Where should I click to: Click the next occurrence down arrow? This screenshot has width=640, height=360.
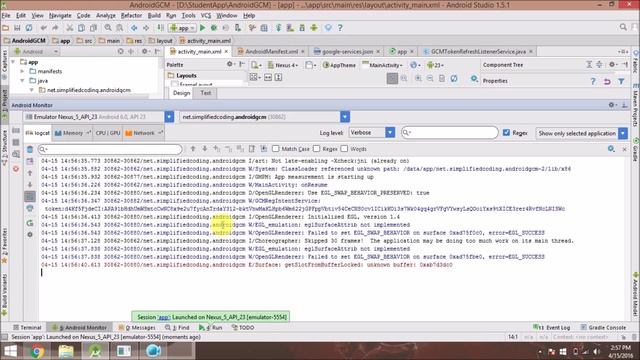[x=204, y=149]
